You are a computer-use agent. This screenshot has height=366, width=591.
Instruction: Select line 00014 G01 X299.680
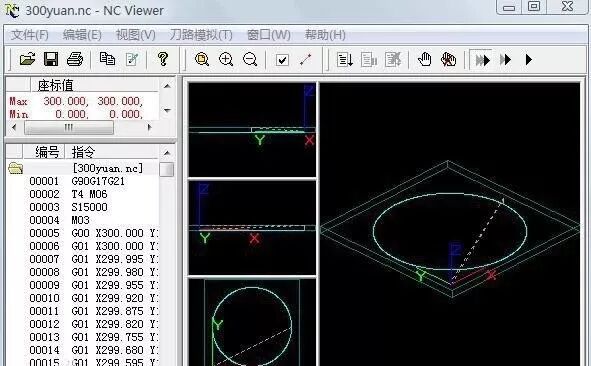[82, 350]
